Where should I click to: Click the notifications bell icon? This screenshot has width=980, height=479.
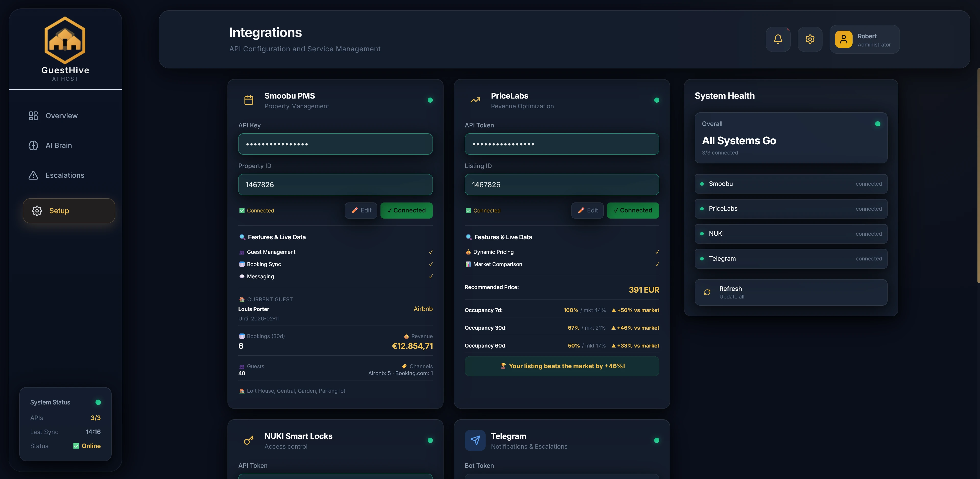[778, 39]
